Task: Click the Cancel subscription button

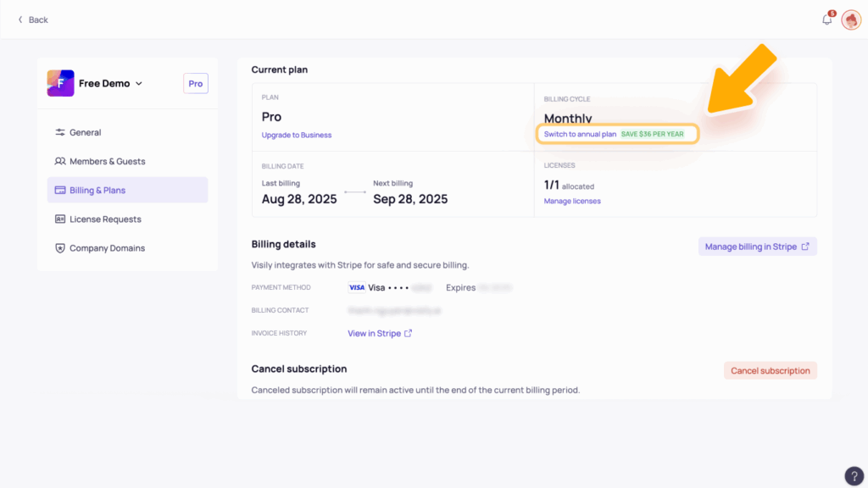Action: [770, 370]
